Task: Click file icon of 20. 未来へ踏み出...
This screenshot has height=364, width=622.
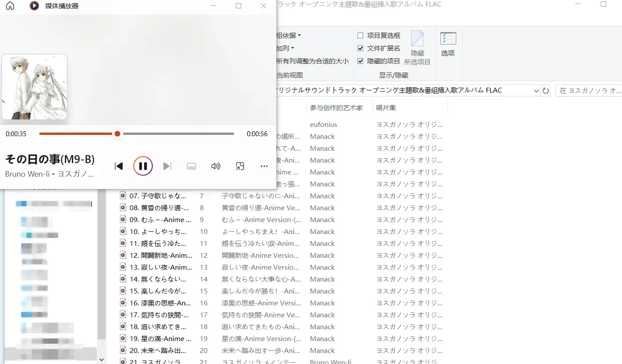Action: coord(123,350)
